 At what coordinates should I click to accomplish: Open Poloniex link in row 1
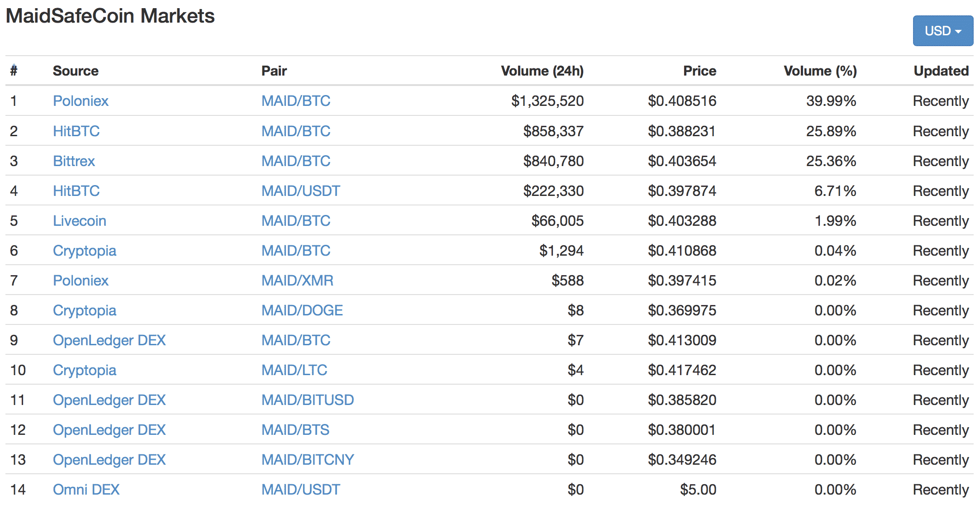(x=81, y=100)
